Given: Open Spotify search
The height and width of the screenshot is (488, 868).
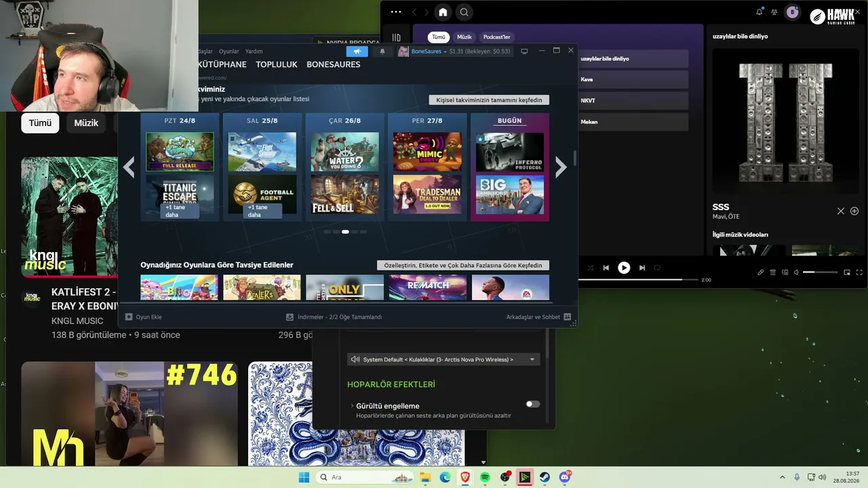Looking at the screenshot, I should [464, 12].
